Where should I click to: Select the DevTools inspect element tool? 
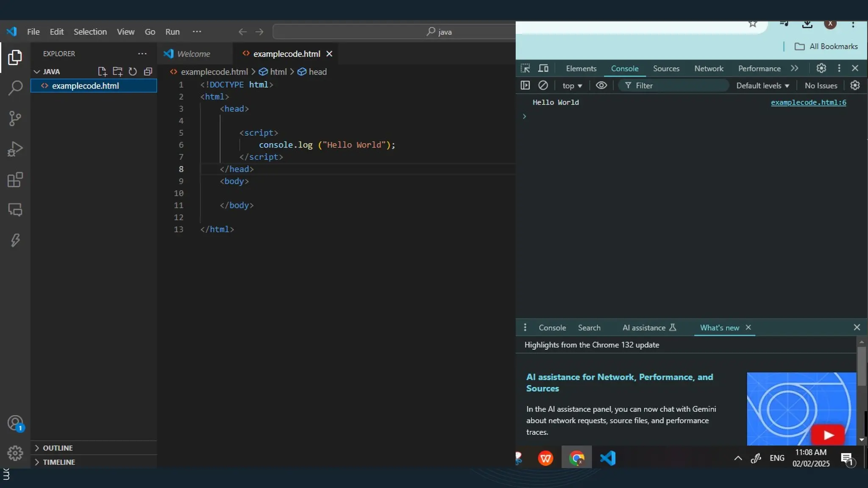525,68
